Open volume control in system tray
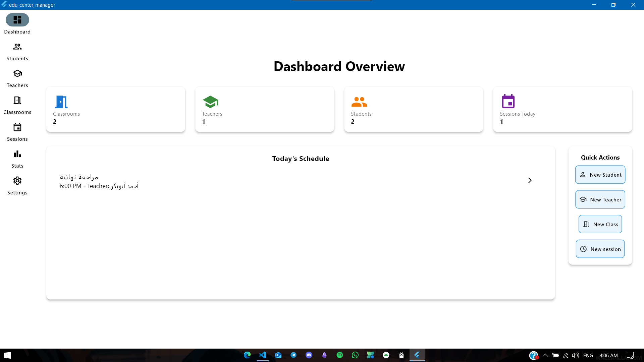 (576, 355)
